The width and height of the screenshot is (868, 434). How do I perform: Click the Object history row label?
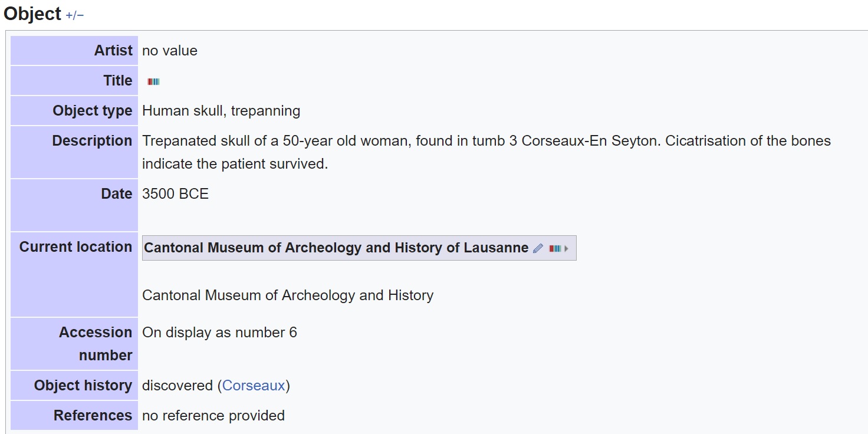point(83,386)
